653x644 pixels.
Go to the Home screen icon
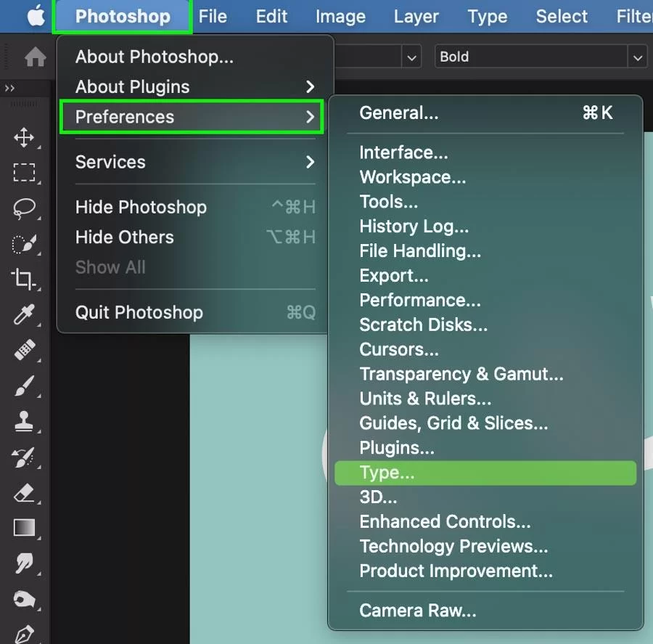click(x=35, y=57)
